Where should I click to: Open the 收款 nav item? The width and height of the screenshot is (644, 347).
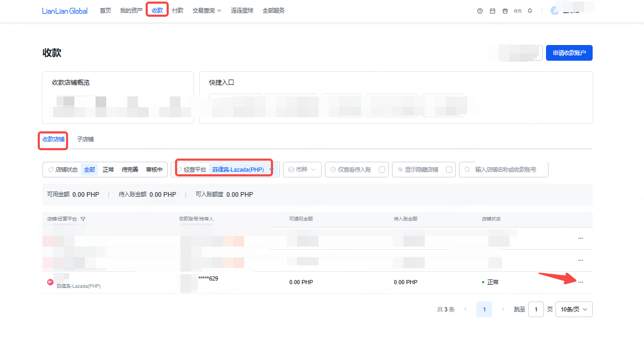point(157,10)
